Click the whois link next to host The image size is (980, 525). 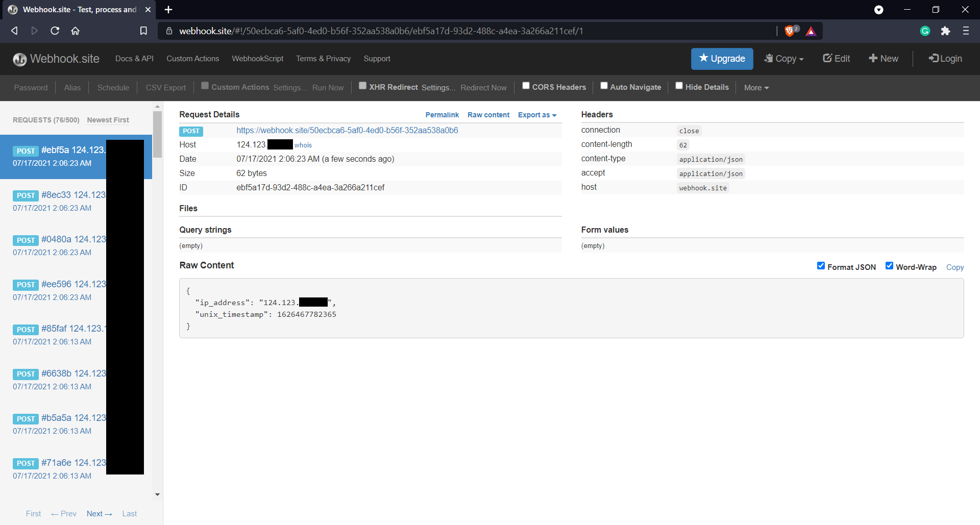tap(303, 145)
